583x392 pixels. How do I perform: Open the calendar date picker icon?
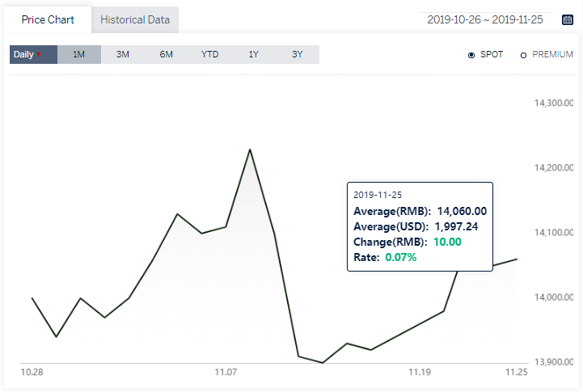tap(567, 19)
